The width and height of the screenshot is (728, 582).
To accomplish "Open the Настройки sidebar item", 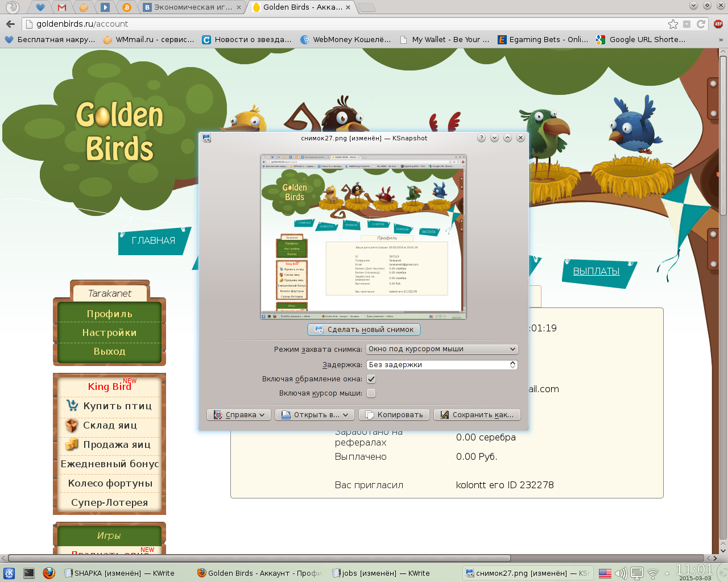I will point(109,332).
